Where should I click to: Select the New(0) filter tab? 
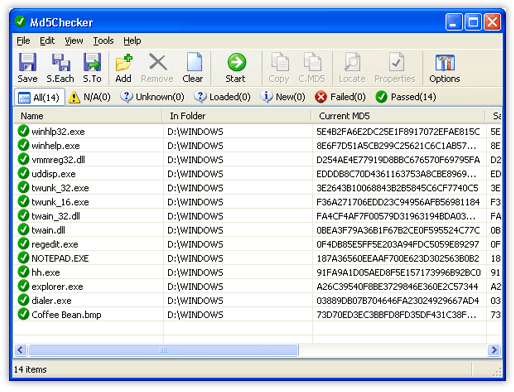click(x=283, y=97)
